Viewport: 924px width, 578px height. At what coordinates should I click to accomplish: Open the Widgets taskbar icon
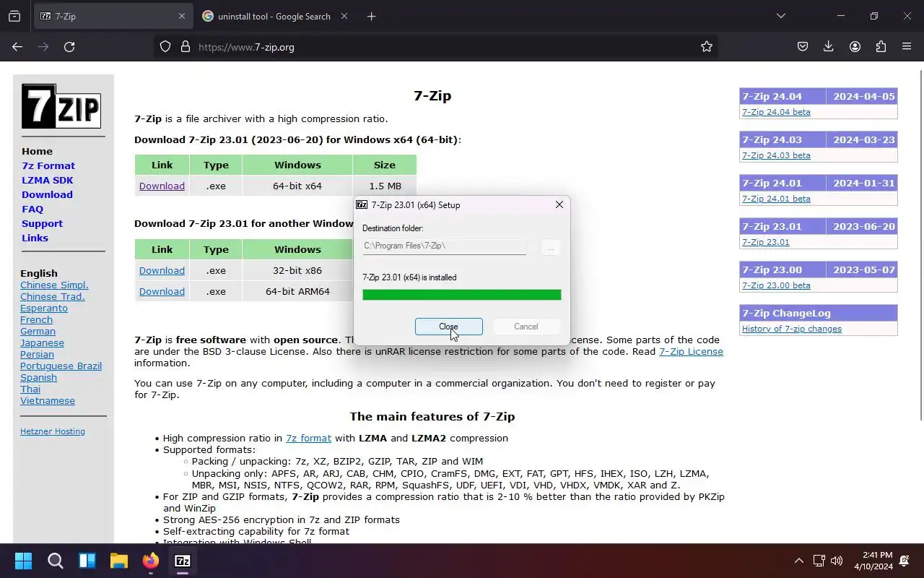[x=87, y=561]
